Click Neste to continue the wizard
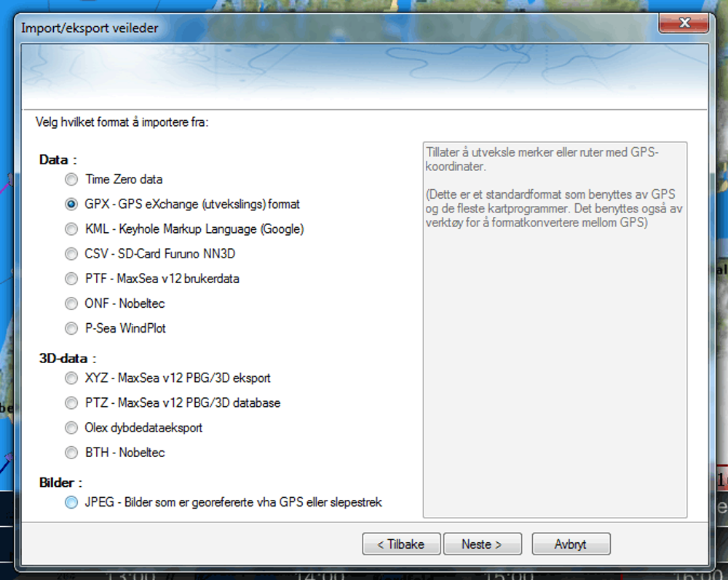 tap(481, 544)
